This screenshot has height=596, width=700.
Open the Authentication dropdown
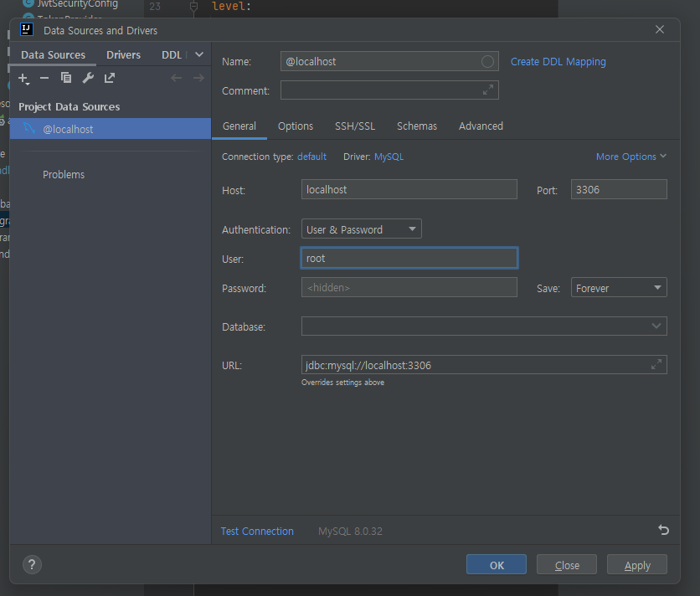(x=361, y=229)
